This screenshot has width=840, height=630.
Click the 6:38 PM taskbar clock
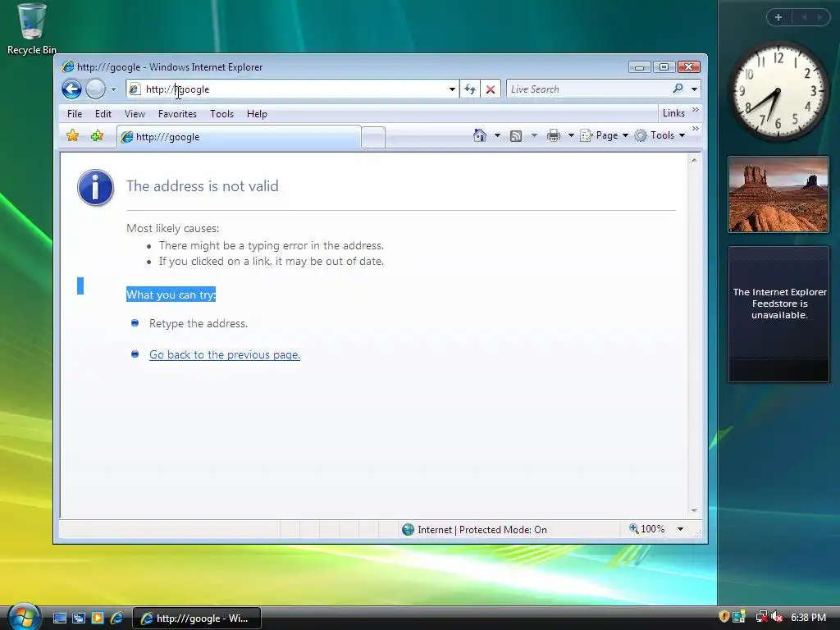[808, 617]
